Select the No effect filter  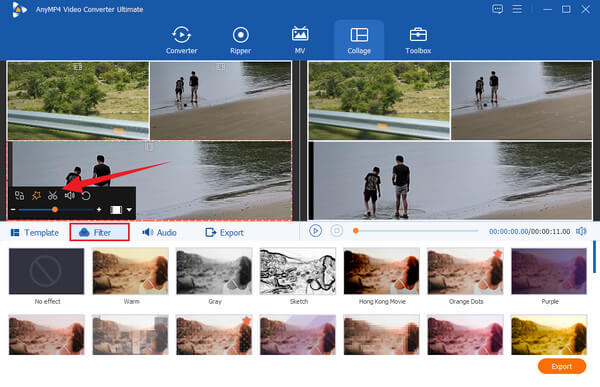[x=47, y=271]
